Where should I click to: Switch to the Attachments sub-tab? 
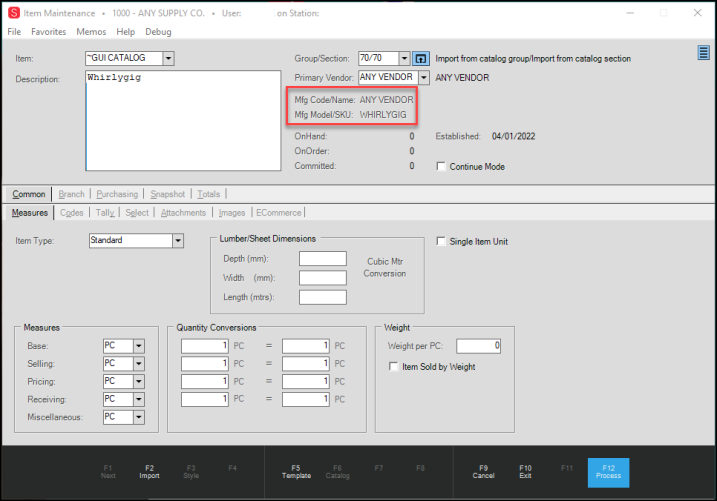click(x=183, y=213)
